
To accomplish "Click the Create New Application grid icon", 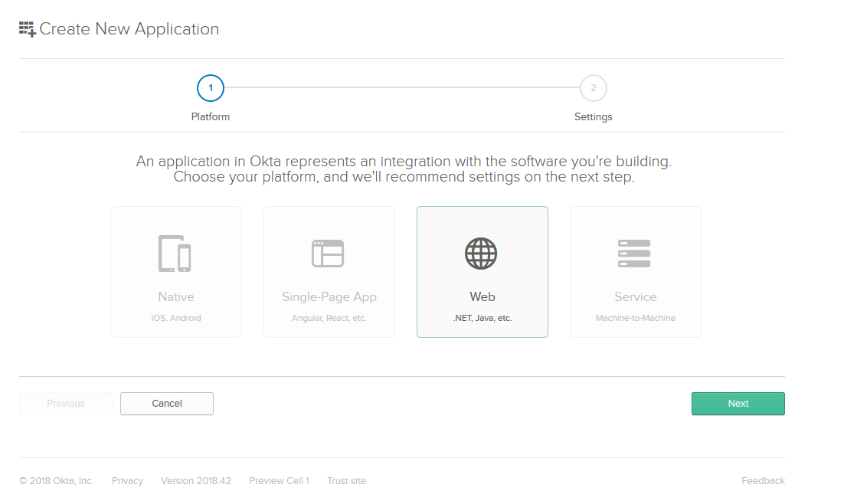I will click(x=28, y=29).
